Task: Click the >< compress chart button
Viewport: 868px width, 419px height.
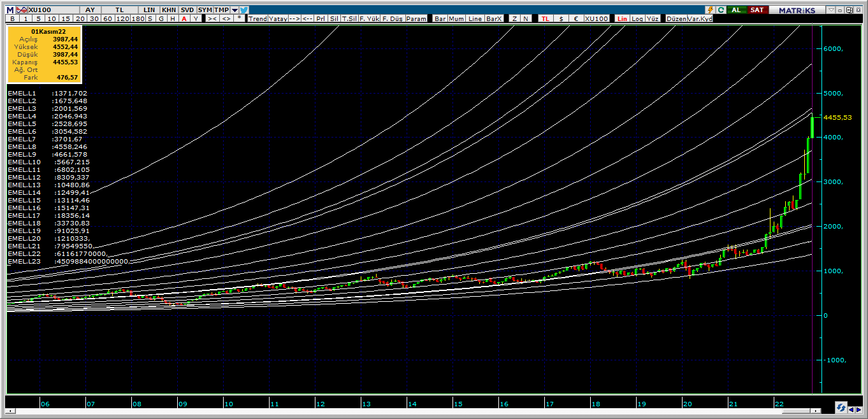Action: (x=212, y=18)
